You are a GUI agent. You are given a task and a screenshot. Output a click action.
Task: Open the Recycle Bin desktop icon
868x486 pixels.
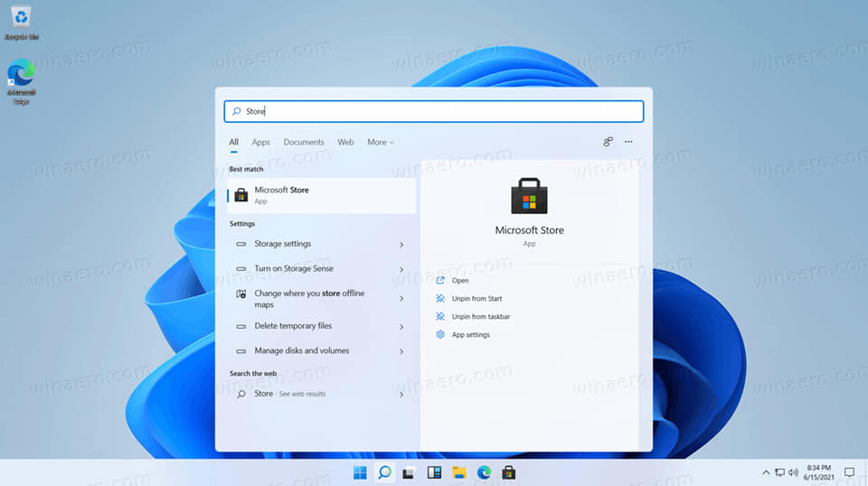[21, 23]
